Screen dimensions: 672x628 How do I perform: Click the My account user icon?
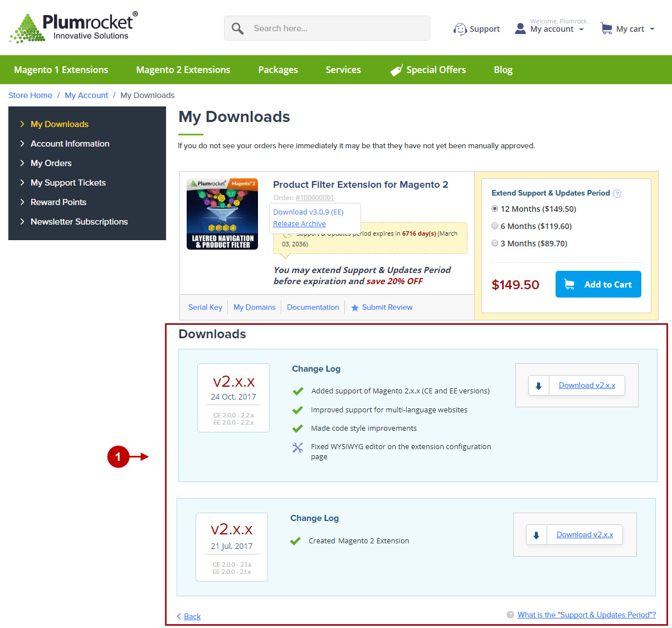pos(520,28)
